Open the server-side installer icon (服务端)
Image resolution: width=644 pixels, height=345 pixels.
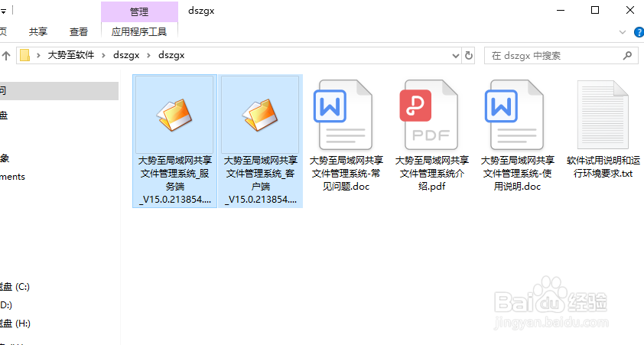(174, 115)
